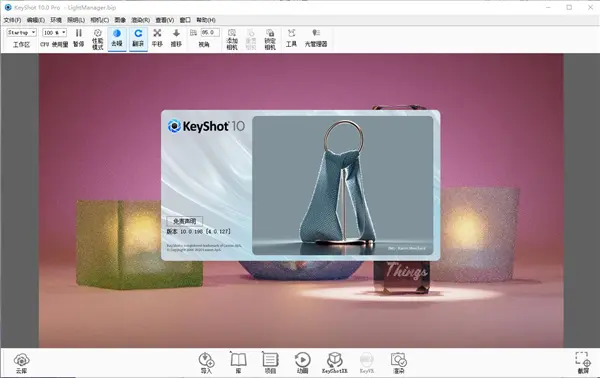Open the 帮助(H) menu
Viewport: 600px width, 378px height.
(206, 20)
